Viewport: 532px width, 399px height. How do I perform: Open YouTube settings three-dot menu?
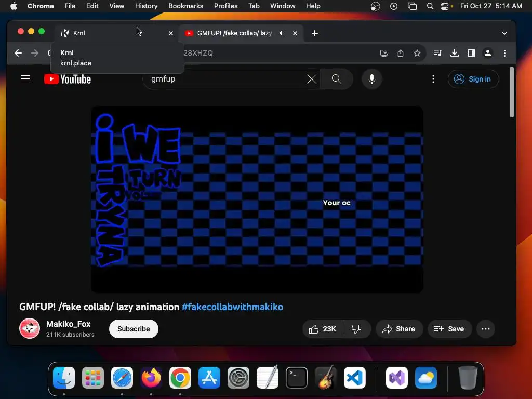coord(433,79)
